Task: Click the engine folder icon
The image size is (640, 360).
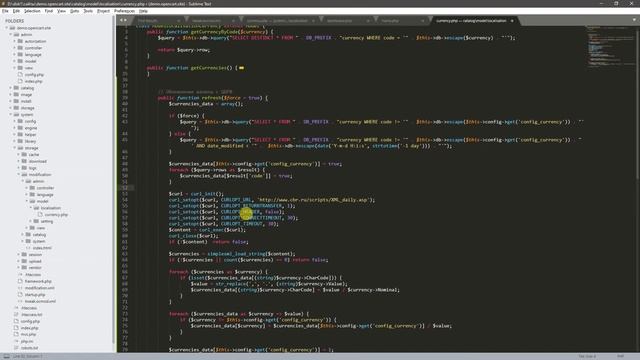Action: (x=20, y=128)
